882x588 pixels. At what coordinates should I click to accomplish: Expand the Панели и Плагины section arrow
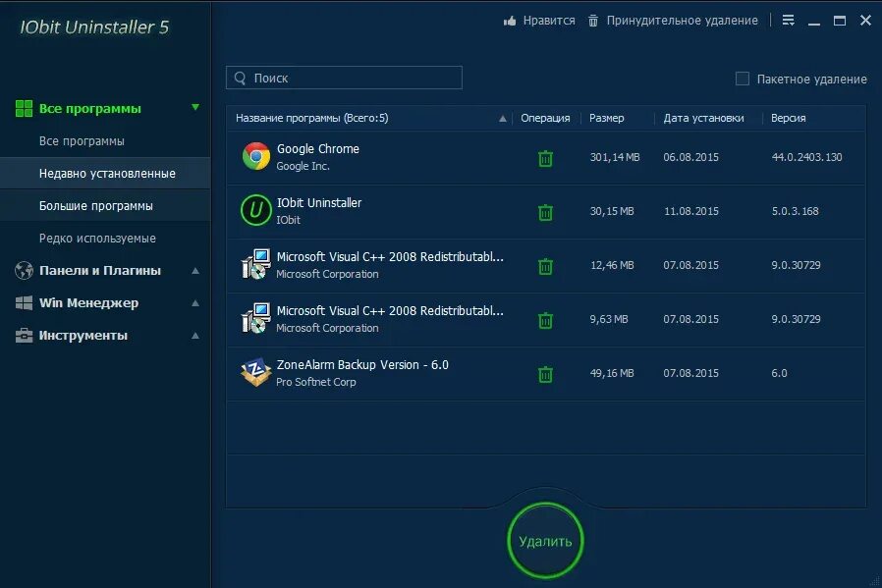pos(195,270)
